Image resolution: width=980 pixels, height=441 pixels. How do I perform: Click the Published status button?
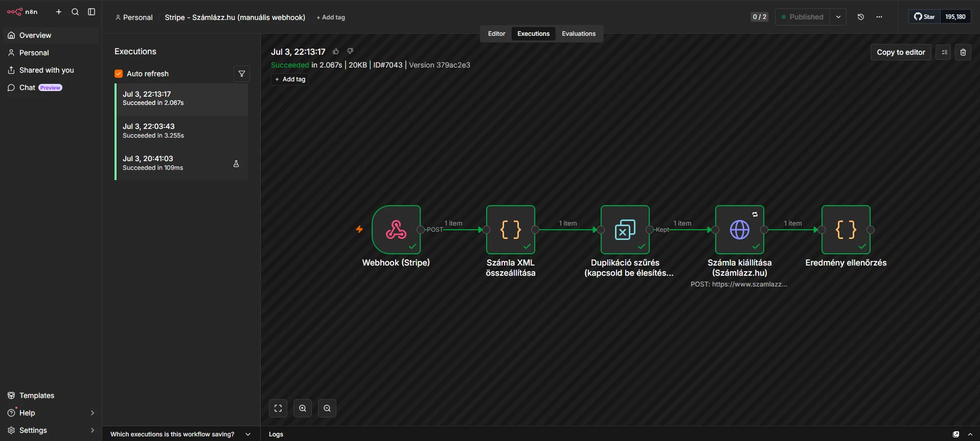803,17
